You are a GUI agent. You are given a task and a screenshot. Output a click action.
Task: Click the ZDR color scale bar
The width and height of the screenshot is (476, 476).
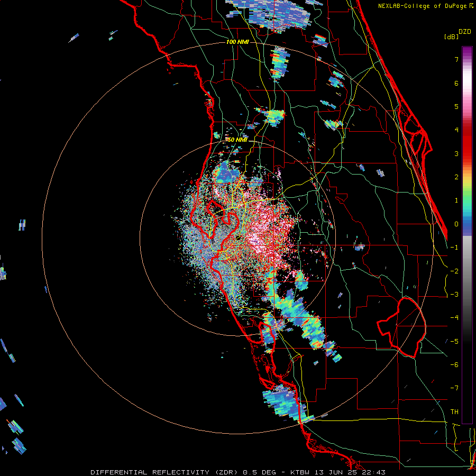coord(467,235)
